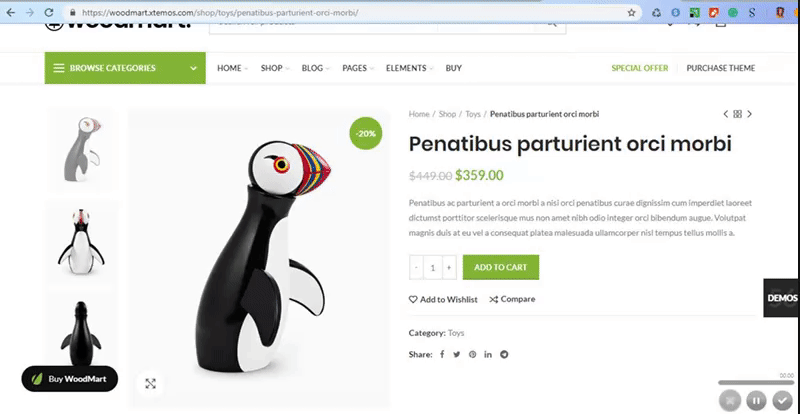The width and height of the screenshot is (800, 414).
Task: Click the Pinterest share icon
Action: point(472,354)
